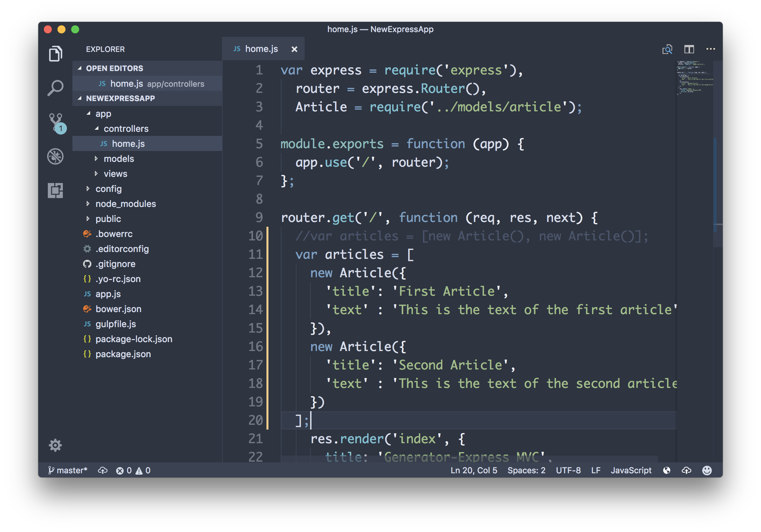The height and width of the screenshot is (532, 761).
Task: Open the Explorer view in the activity bar
Action: coord(55,54)
